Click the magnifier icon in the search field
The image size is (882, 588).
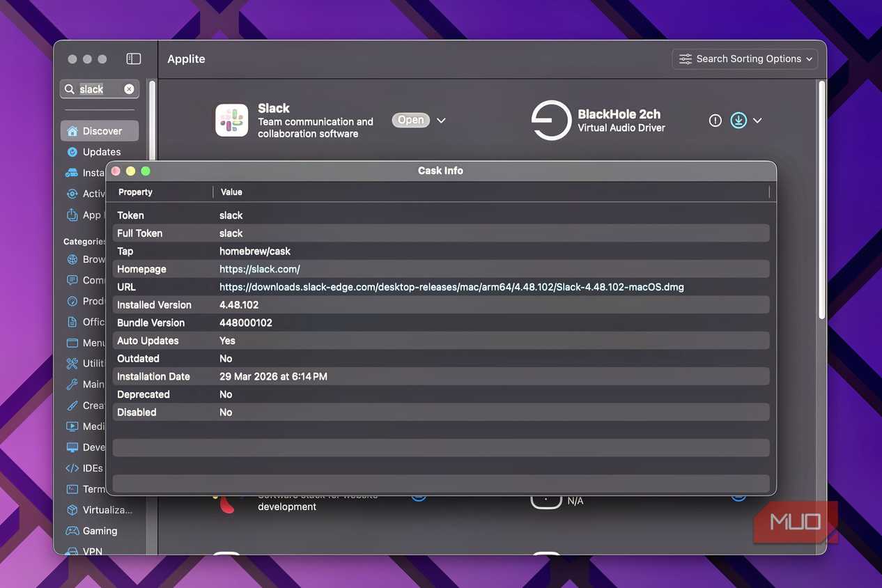[70, 89]
